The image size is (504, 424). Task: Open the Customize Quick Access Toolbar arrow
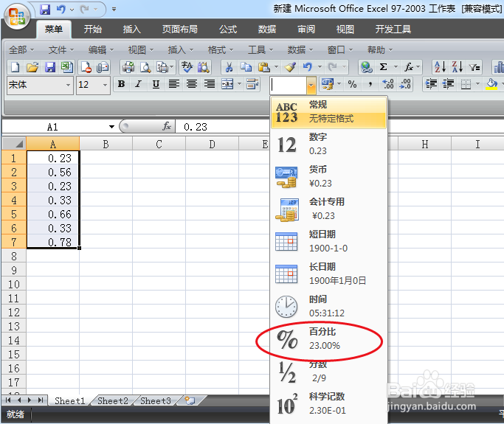114,10
